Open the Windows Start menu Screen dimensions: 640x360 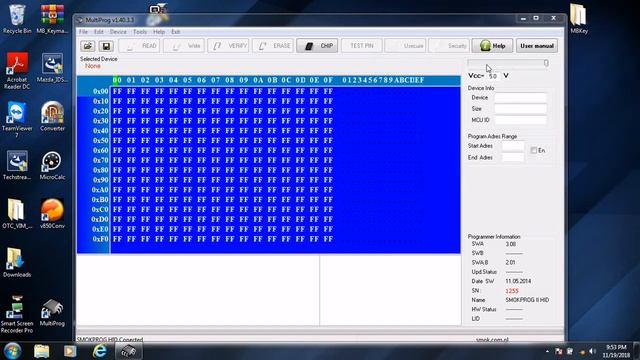point(12,351)
